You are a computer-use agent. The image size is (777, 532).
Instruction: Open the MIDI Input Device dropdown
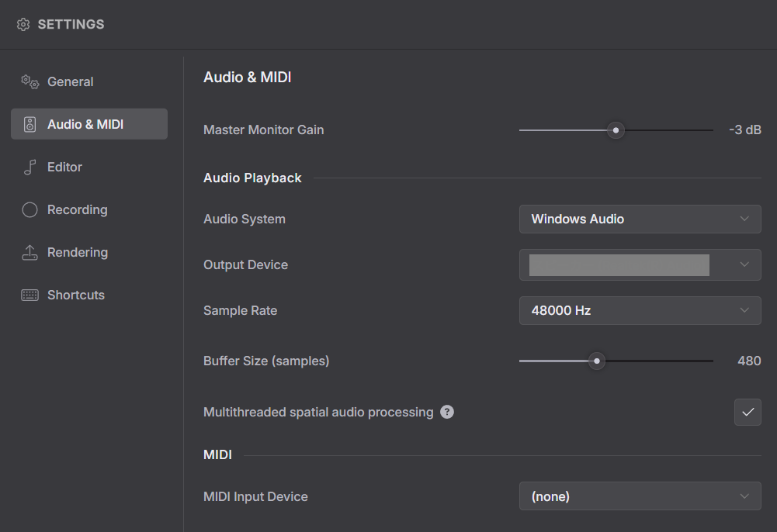click(x=640, y=496)
